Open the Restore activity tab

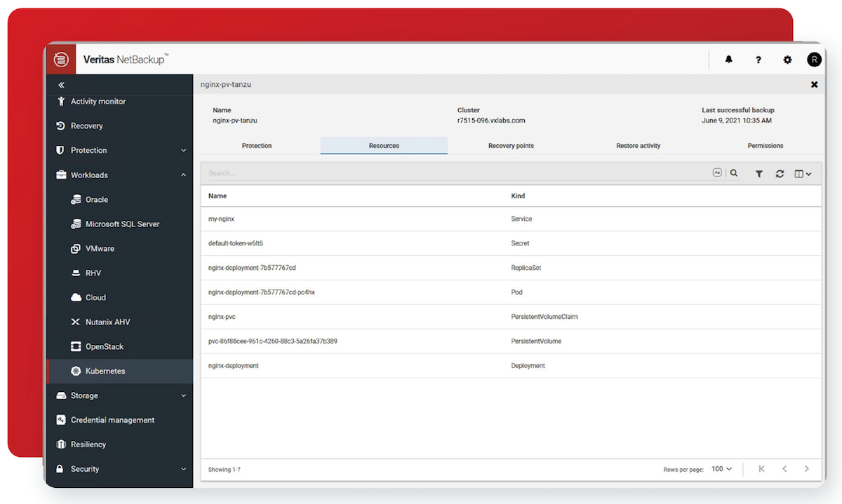[x=639, y=146]
